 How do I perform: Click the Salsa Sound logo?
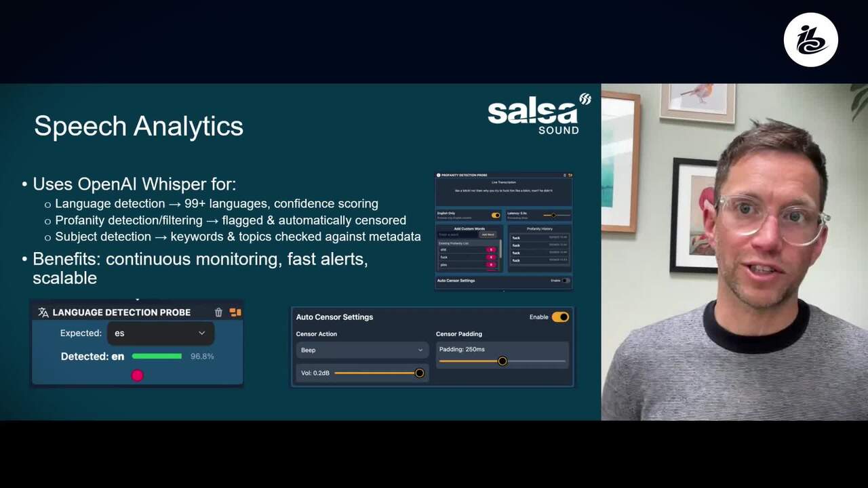click(539, 113)
